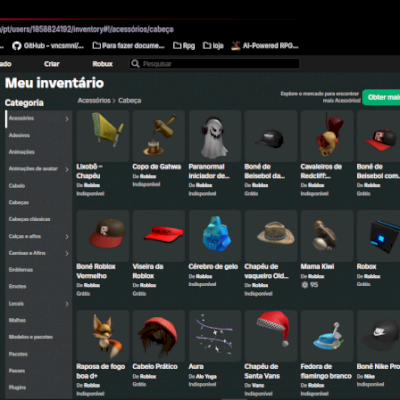Screen dimensions: 400x400
Task: Open the Copo de Gahwa title link
Action: click(157, 167)
